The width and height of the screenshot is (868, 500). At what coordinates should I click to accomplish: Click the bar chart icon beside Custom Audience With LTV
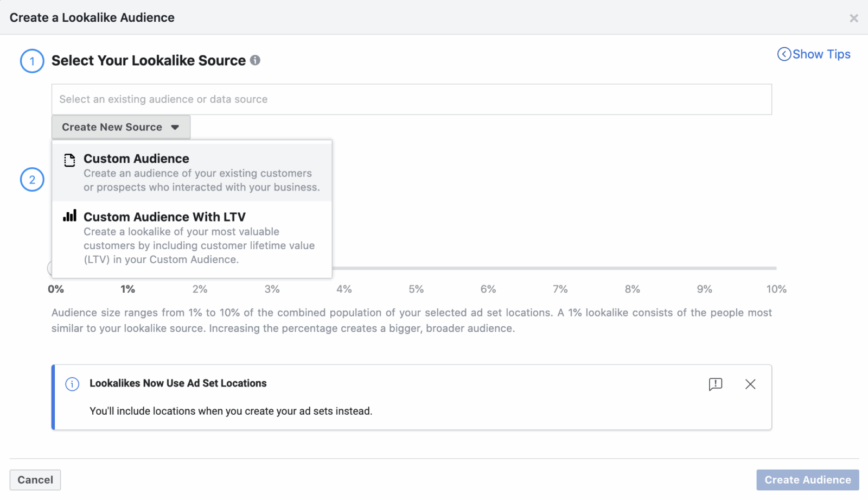(69, 216)
